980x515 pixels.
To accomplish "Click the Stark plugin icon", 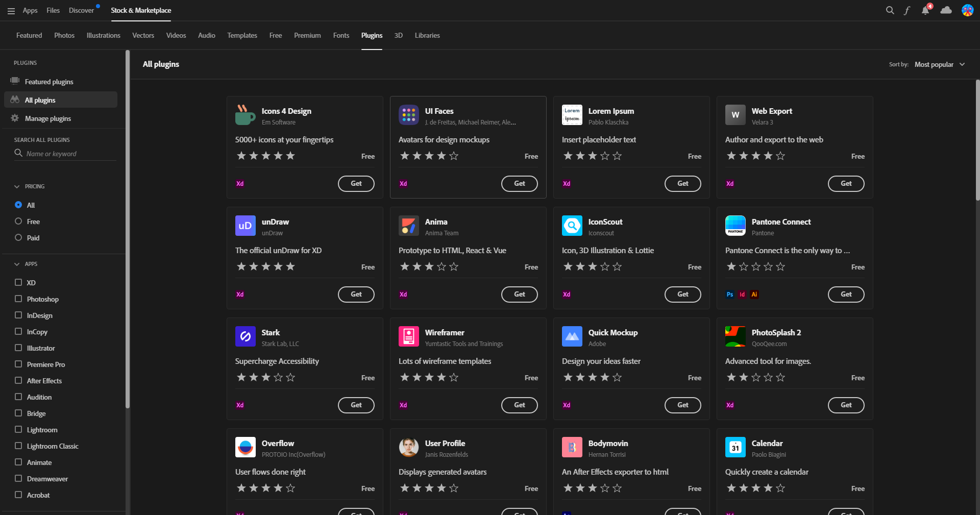I will click(246, 336).
